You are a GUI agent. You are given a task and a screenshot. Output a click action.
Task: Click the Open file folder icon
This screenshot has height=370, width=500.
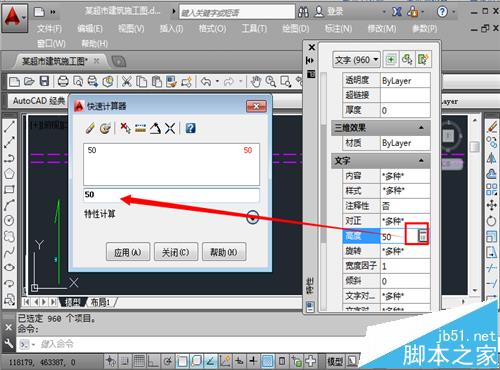click(29, 81)
